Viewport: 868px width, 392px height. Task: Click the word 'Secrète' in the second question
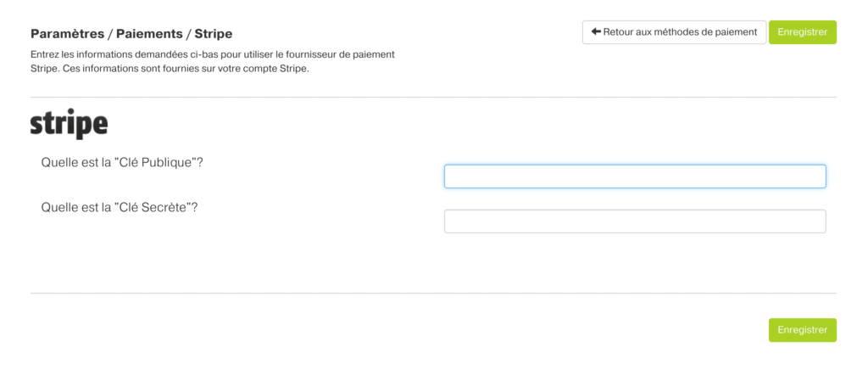[x=164, y=208]
